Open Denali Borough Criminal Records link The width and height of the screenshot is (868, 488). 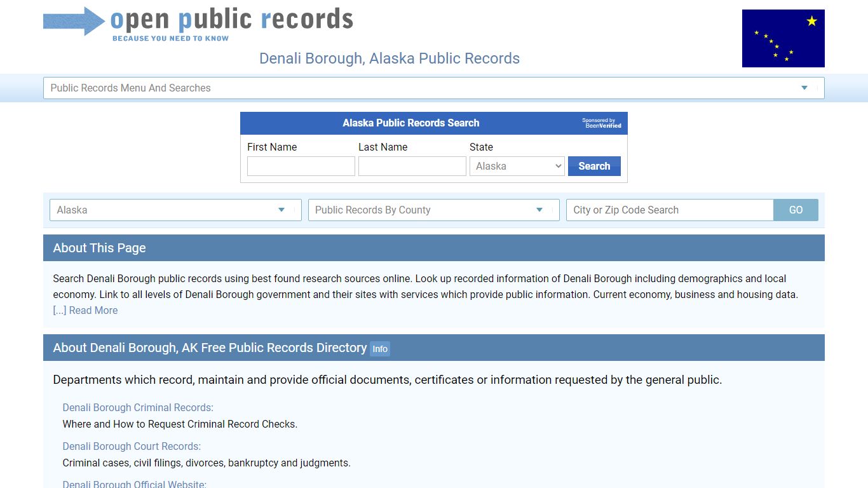[x=138, y=407]
